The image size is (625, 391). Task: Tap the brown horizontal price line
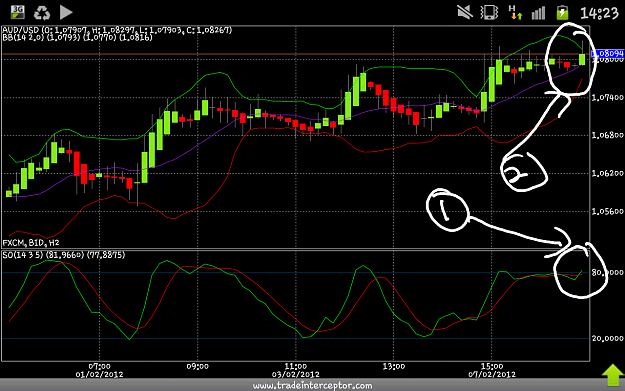tap(296, 53)
